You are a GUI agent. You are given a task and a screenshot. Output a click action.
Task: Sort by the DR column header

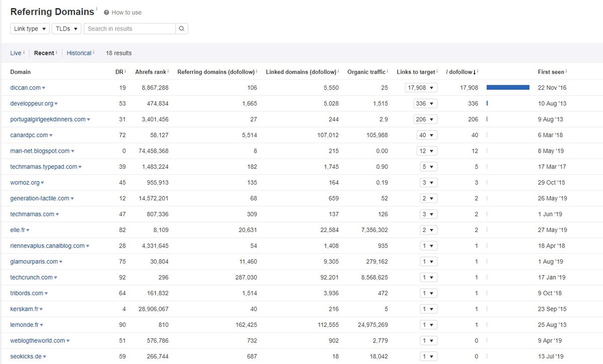pyautogui.click(x=119, y=72)
